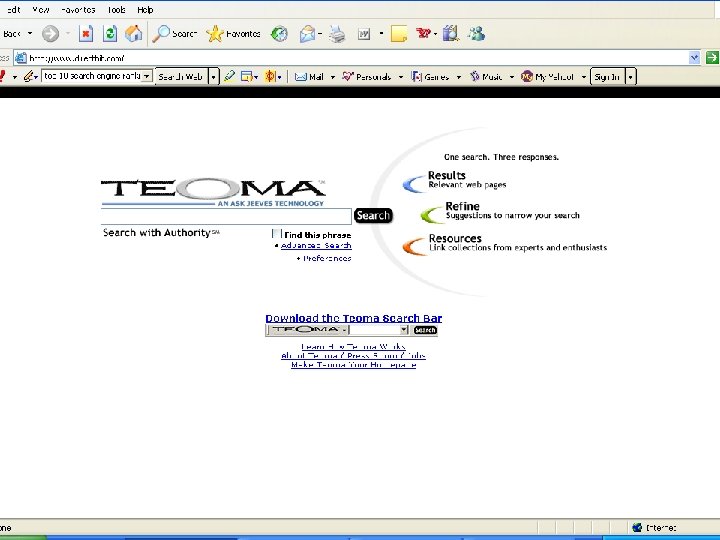This screenshot has height=540, width=720.
Task: Open the Preferences link
Action: [327, 259]
